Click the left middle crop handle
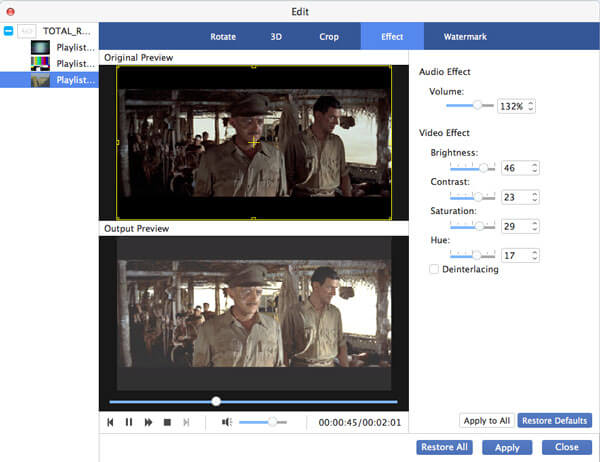The height and width of the screenshot is (462, 600). point(117,142)
